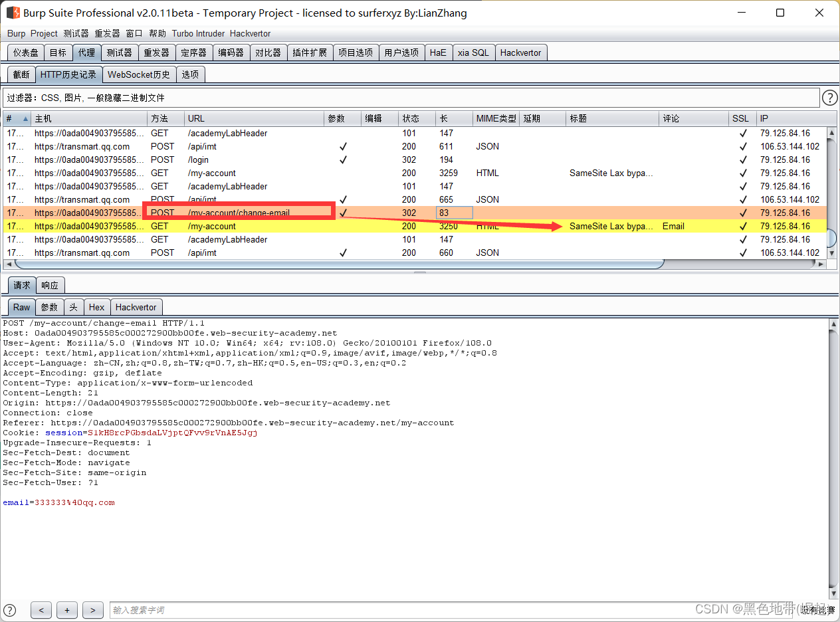840x622 pixels.
Task: Click the request pane scrollbar up arrow
Action: click(833, 324)
